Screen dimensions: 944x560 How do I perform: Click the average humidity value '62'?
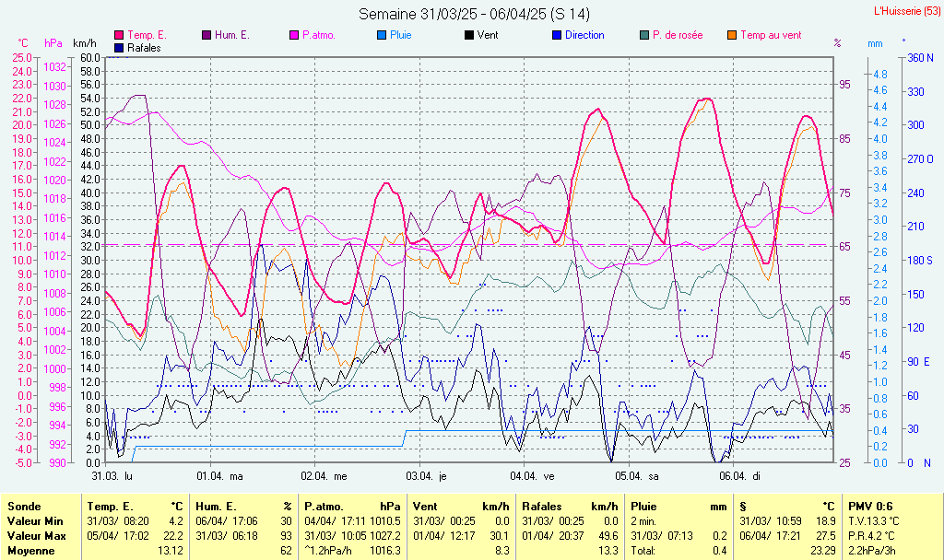286,551
